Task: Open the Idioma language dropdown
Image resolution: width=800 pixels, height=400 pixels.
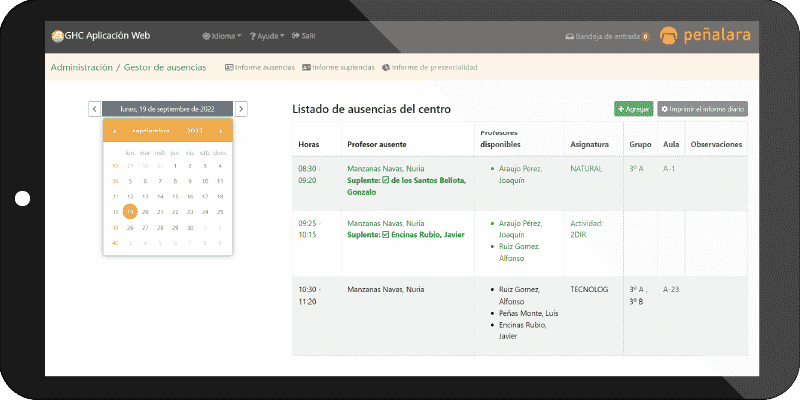Action: click(x=221, y=36)
